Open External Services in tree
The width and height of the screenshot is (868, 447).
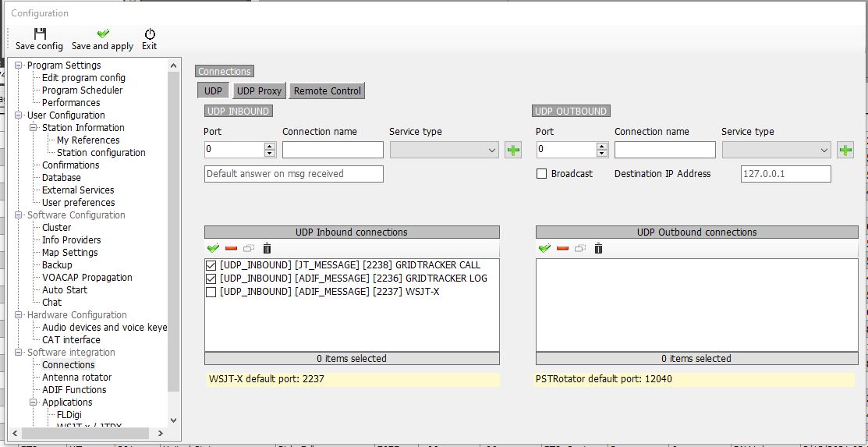click(78, 190)
